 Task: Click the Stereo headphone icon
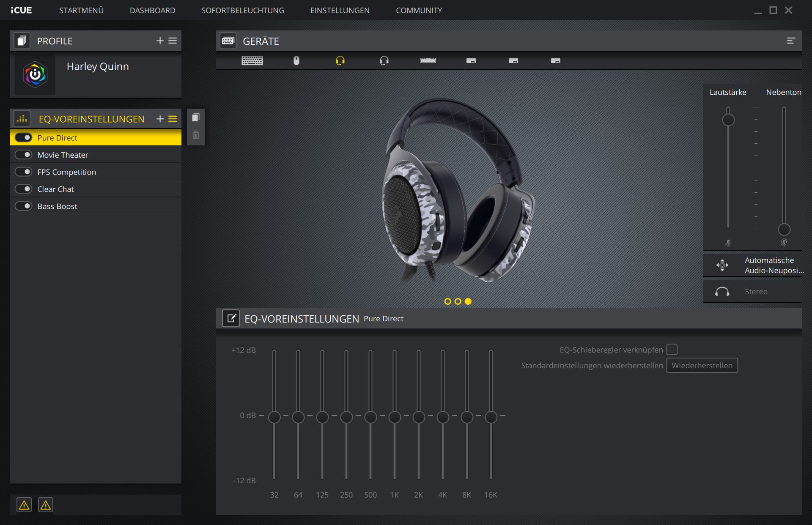pyautogui.click(x=722, y=292)
